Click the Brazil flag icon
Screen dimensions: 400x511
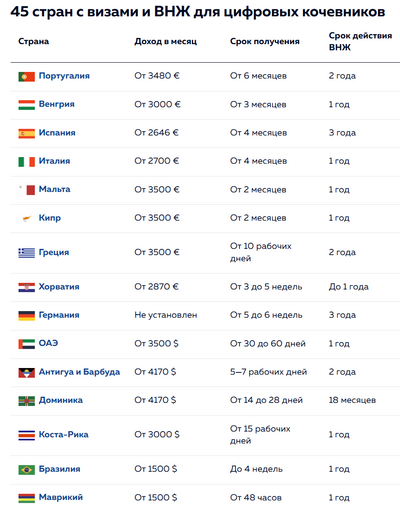[x=27, y=470]
